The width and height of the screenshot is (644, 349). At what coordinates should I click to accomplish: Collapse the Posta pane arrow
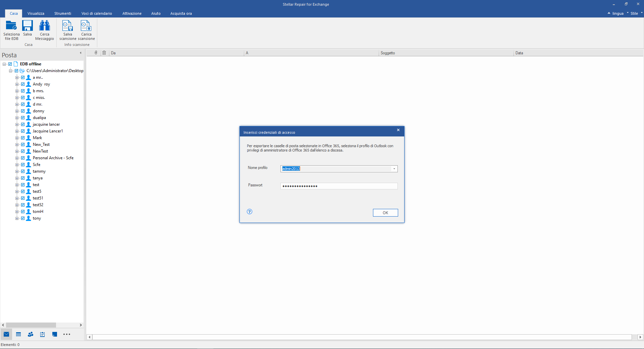[x=80, y=53]
